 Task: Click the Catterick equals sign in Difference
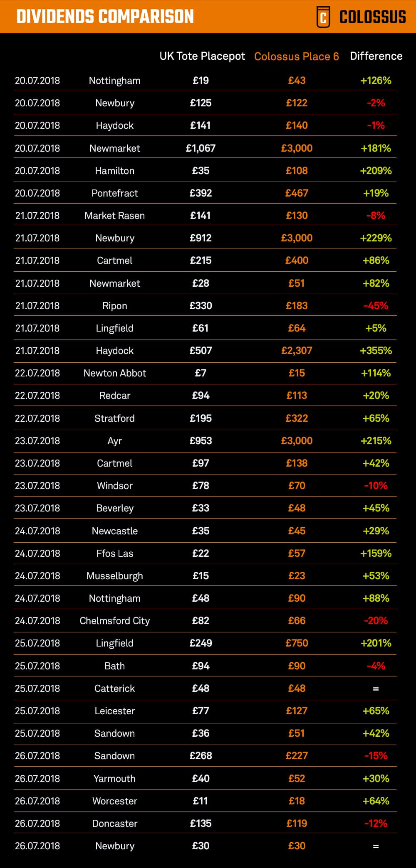tap(376, 689)
